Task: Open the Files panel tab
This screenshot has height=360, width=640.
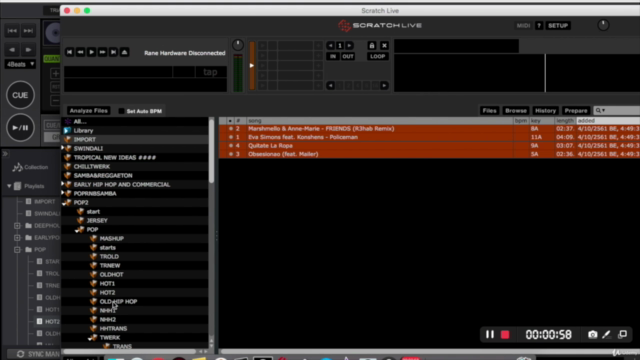Action: 489,111
